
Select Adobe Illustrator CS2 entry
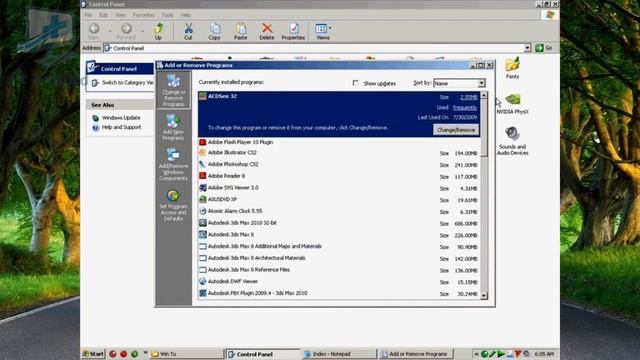[x=339, y=153]
